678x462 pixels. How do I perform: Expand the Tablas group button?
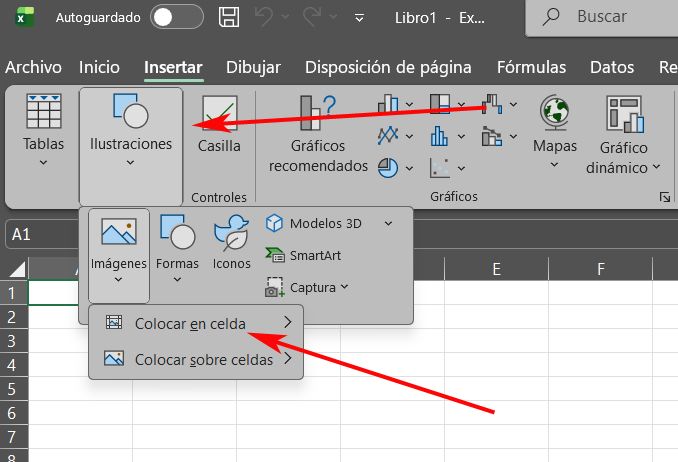[x=43, y=130]
